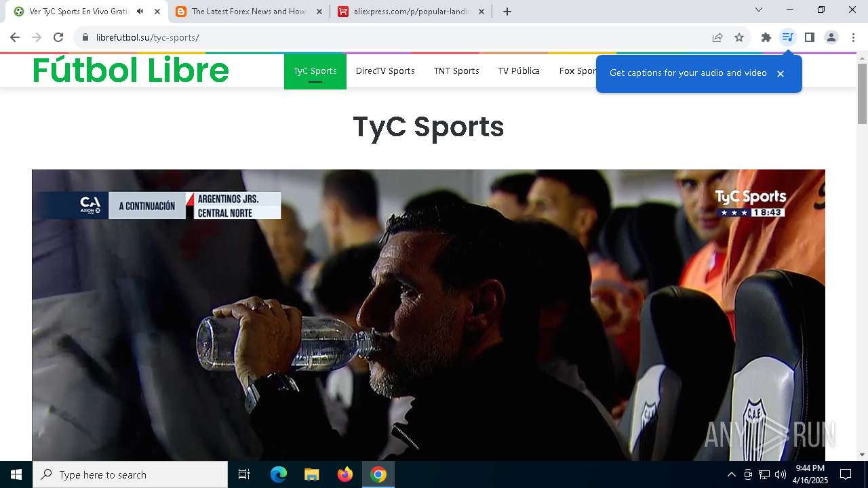Mute audio icon on the TyC Sports tab
This screenshot has height=488, width=868.
pos(140,12)
